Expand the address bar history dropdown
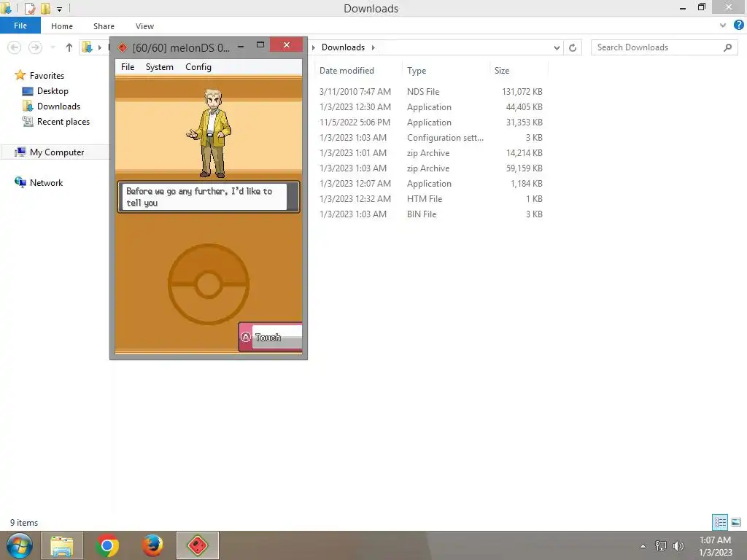747x560 pixels. click(x=557, y=47)
